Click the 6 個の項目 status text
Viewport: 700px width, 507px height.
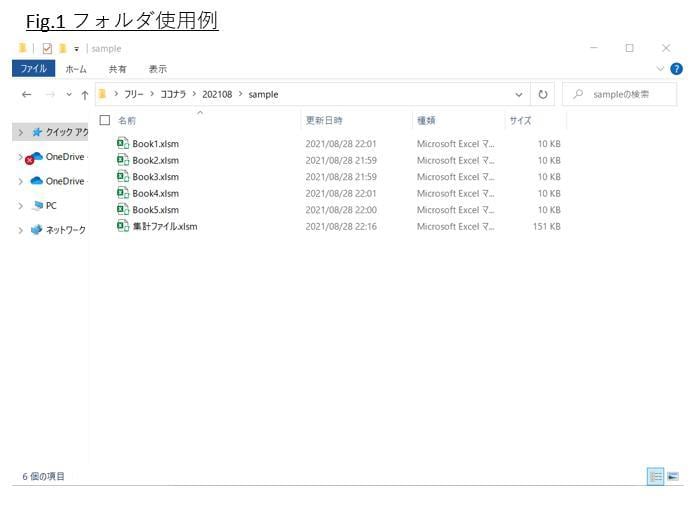(x=43, y=476)
